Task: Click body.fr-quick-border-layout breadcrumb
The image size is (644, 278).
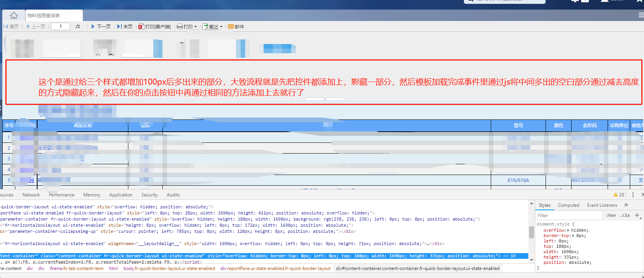Action: tap(169, 268)
